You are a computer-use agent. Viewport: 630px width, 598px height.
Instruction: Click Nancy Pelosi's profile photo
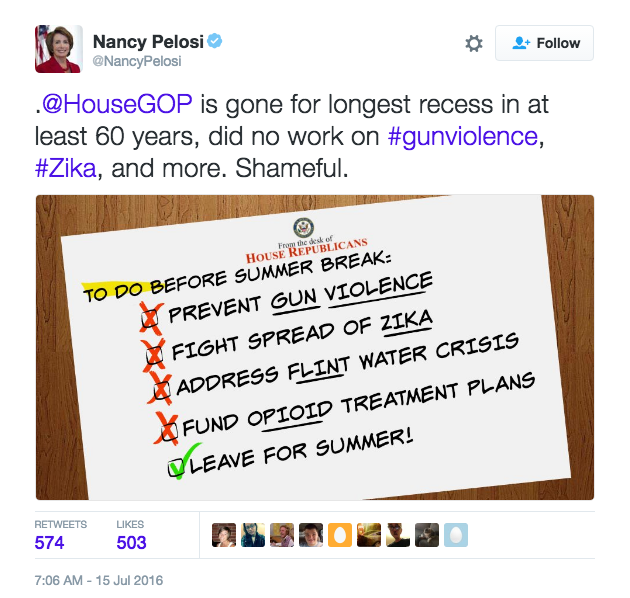58,50
